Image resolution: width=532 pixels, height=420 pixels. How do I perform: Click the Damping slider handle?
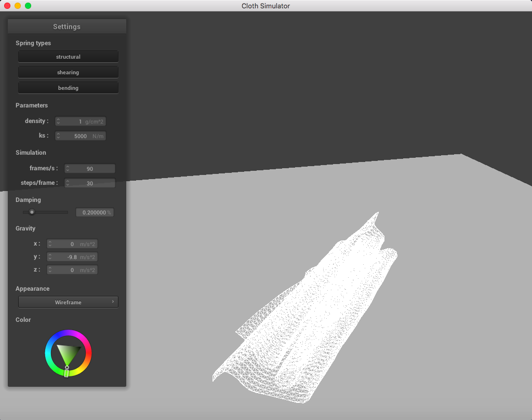(x=32, y=212)
